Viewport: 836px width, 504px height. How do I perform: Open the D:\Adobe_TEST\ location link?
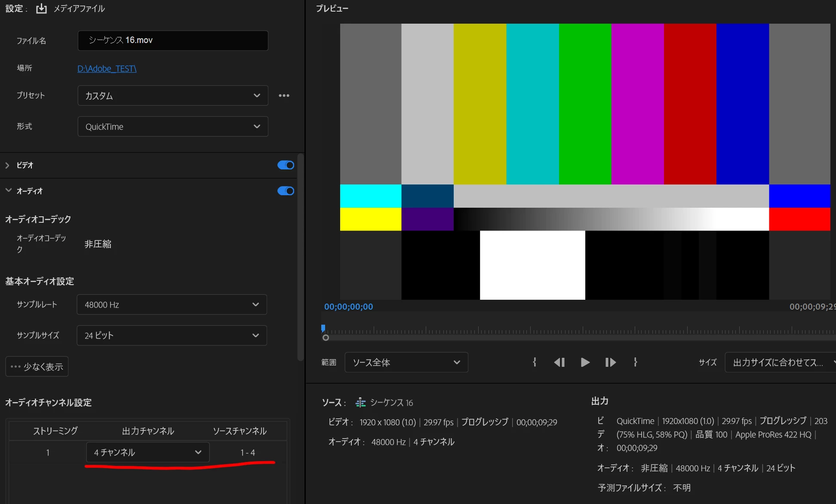107,68
